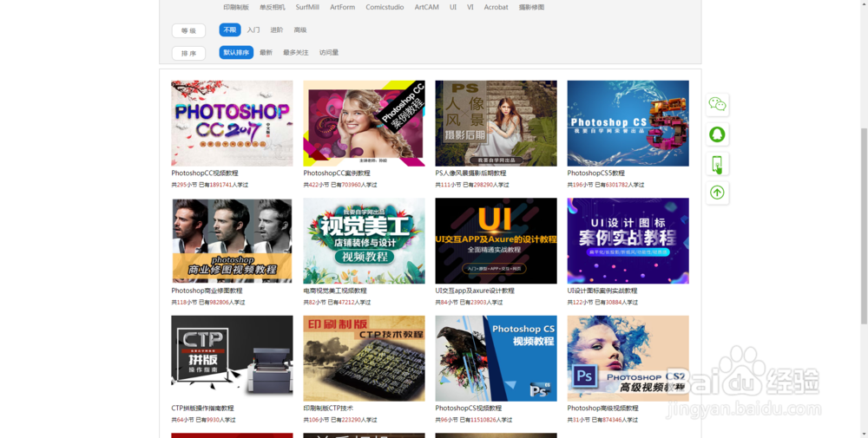Viewport: 868px width, 438px height.
Task: Sort courses by 访问量
Action: coord(329,53)
